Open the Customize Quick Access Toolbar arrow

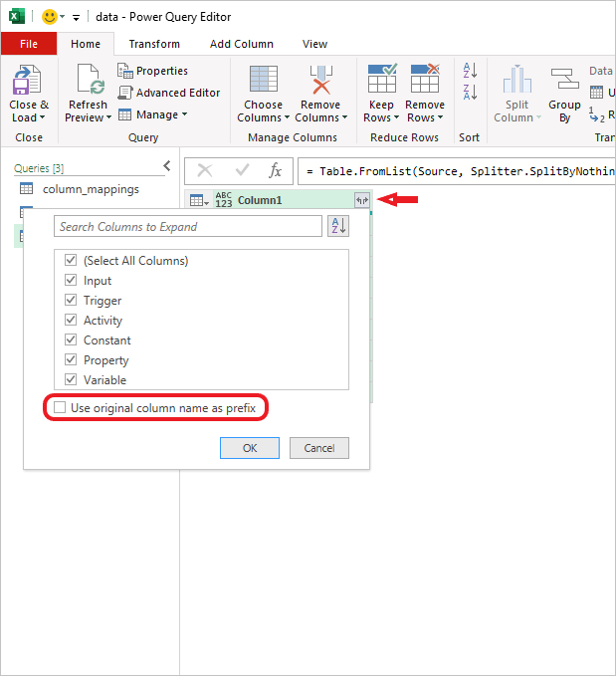point(76,18)
